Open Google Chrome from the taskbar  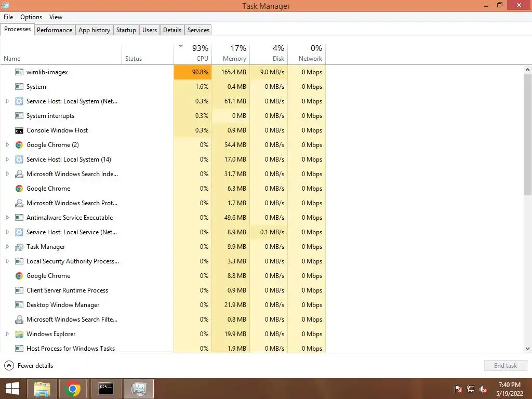(x=73, y=389)
